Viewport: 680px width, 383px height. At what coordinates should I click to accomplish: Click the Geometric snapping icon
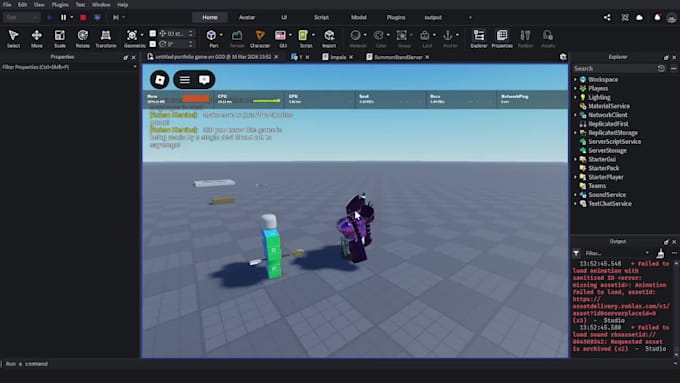132,36
